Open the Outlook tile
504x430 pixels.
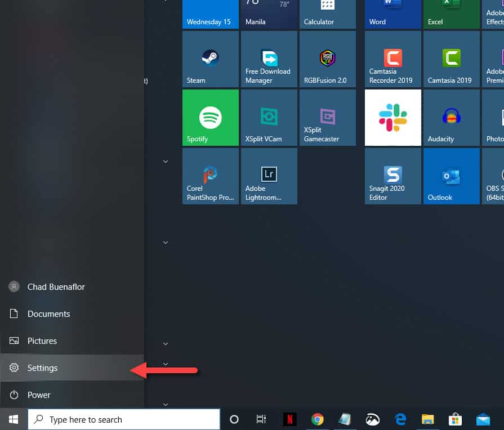[x=451, y=176]
